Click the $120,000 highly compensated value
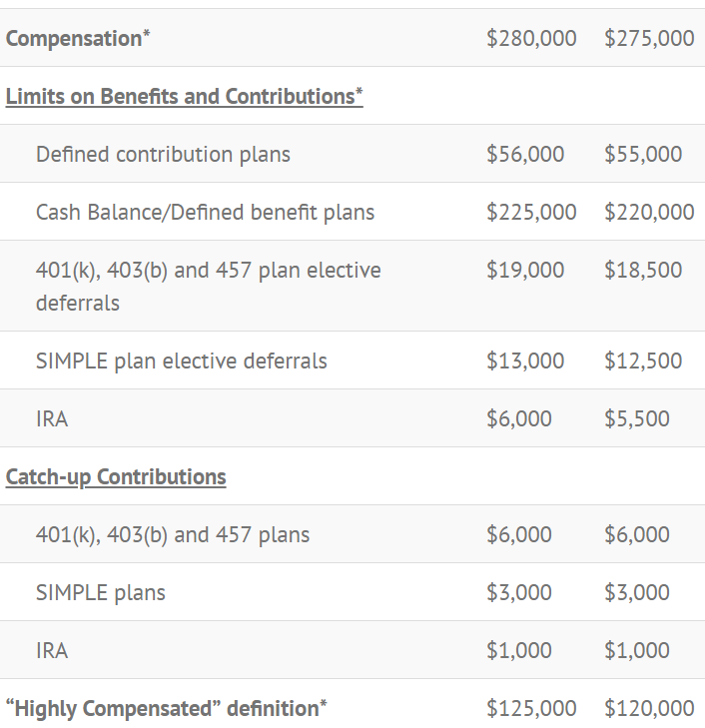 point(649,709)
